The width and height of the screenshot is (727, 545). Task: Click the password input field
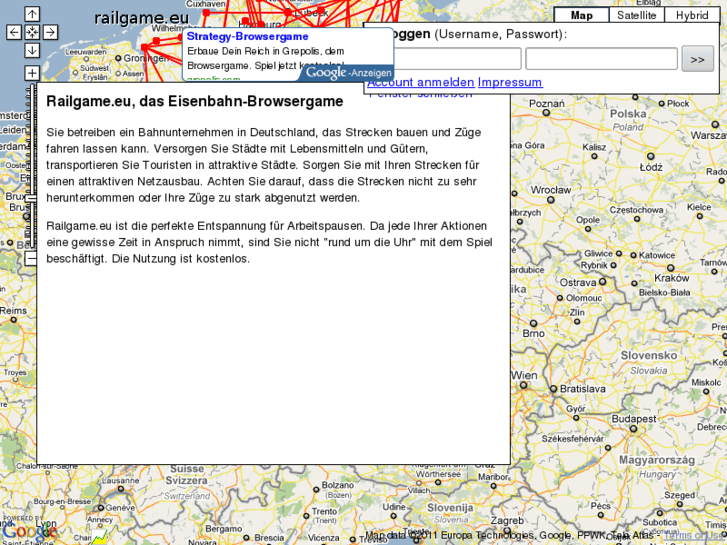(601, 59)
